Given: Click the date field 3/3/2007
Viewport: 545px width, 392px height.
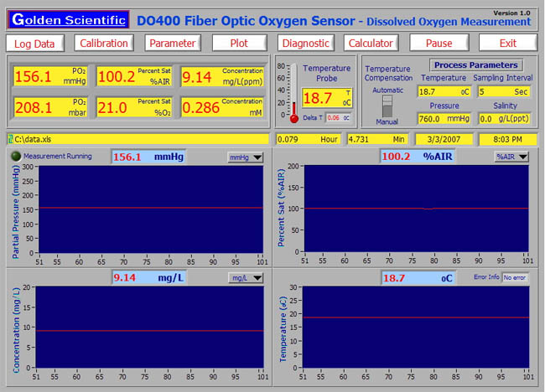Looking at the screenshot, I should pos(444,139).
